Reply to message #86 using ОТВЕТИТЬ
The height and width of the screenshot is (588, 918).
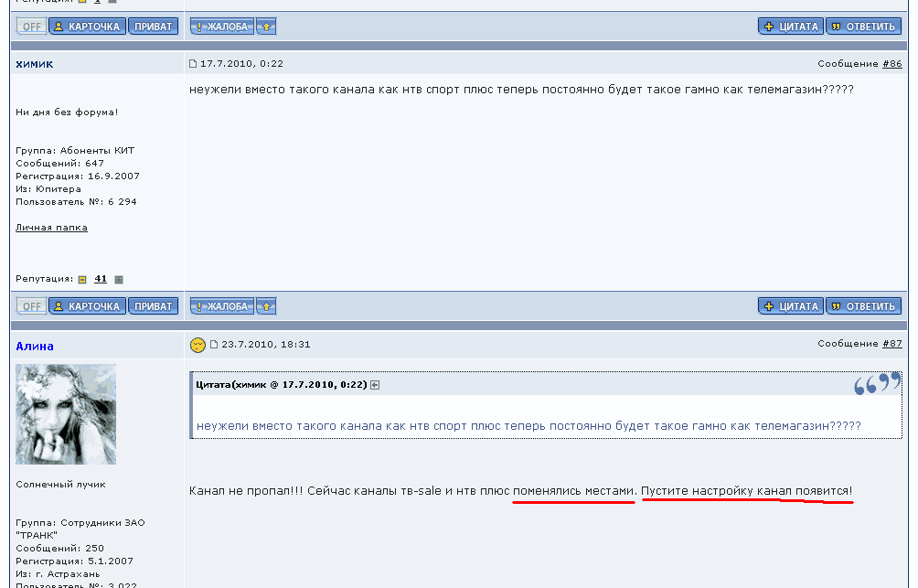pos(863,306)
